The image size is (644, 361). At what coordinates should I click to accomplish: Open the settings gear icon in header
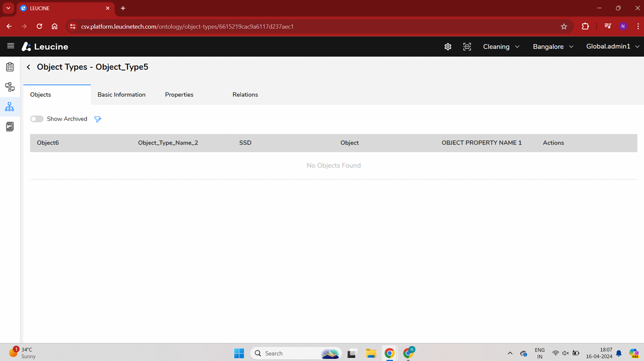(x=448, y=46)
